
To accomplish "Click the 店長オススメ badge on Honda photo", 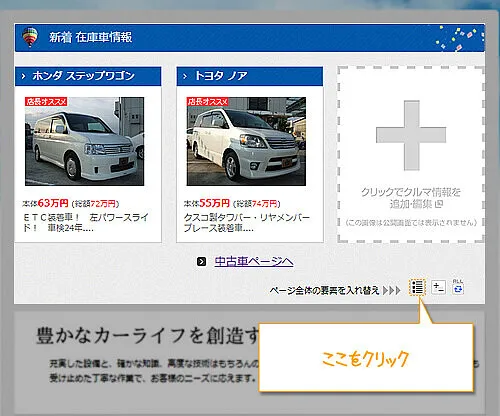I will click(46, 101).
